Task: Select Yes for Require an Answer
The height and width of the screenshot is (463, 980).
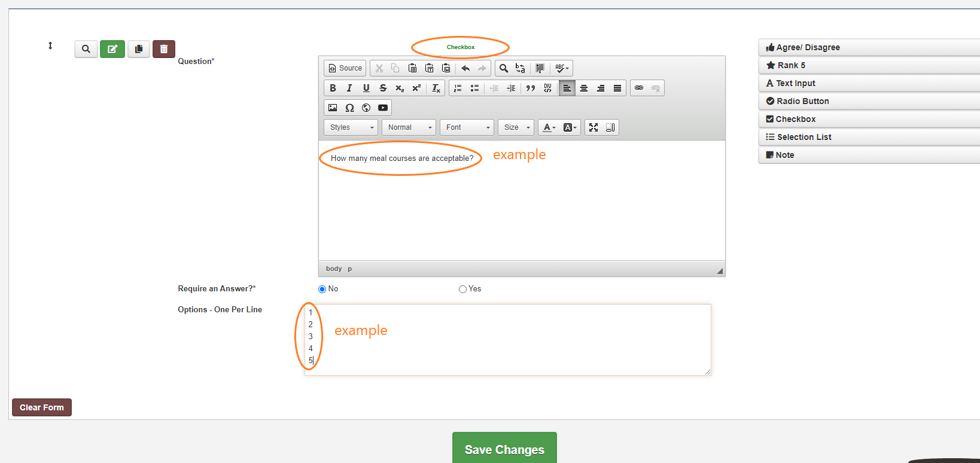Action: (462, 289)
